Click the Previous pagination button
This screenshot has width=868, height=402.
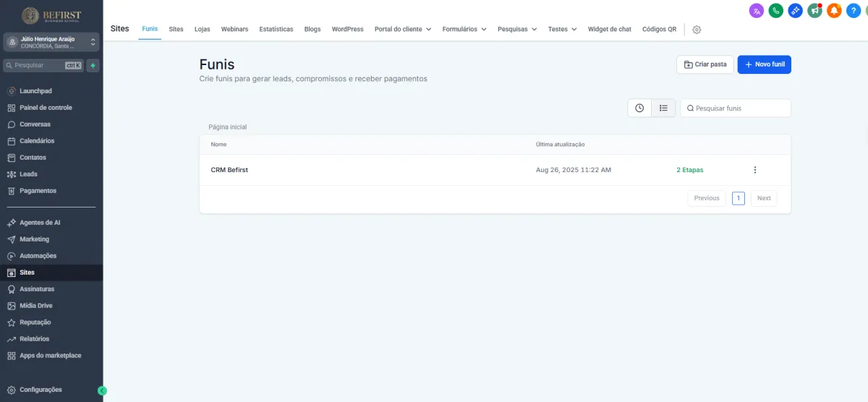pos(707,198)
